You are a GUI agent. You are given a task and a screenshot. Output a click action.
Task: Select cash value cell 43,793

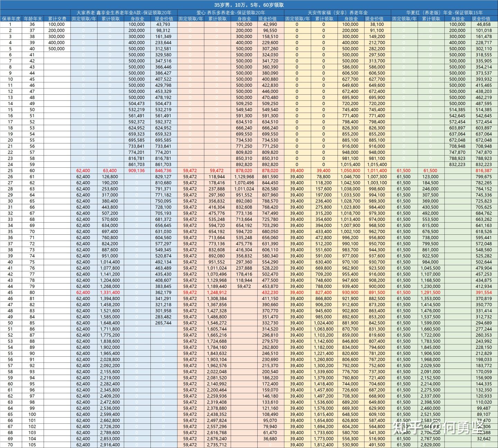pyautogui.click(x=163, y=25)
